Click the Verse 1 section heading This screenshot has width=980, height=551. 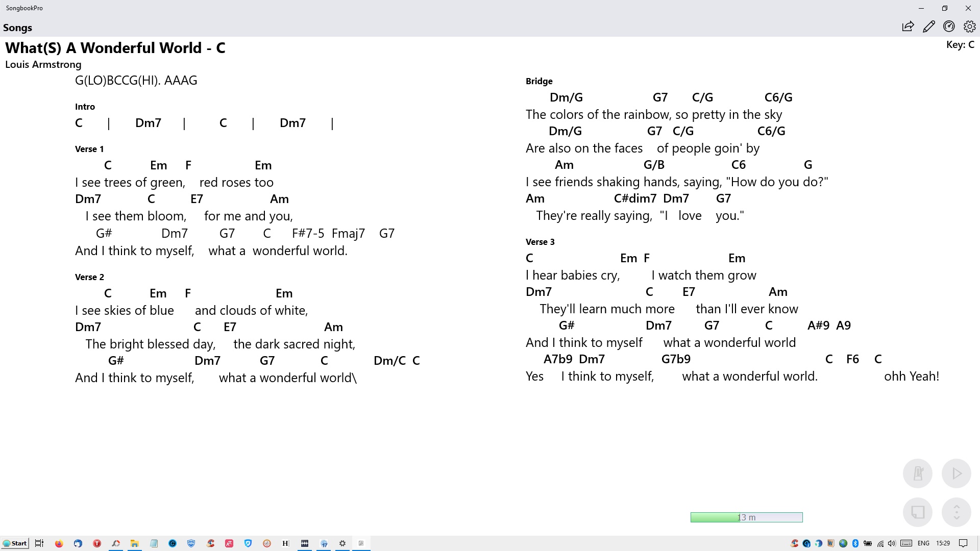pyautogui.click(x=89, y=149)
